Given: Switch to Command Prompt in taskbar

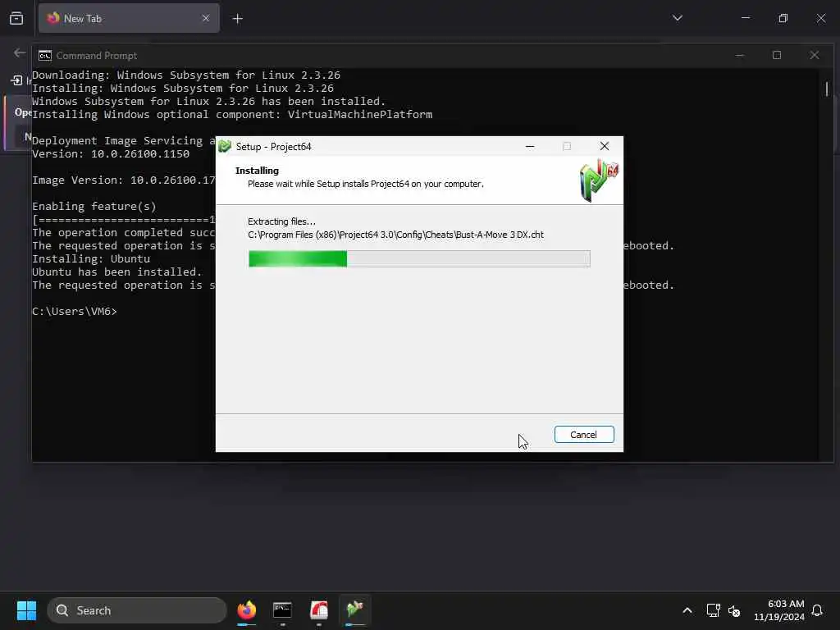Looking at the screenshot, I should (282, 610).
